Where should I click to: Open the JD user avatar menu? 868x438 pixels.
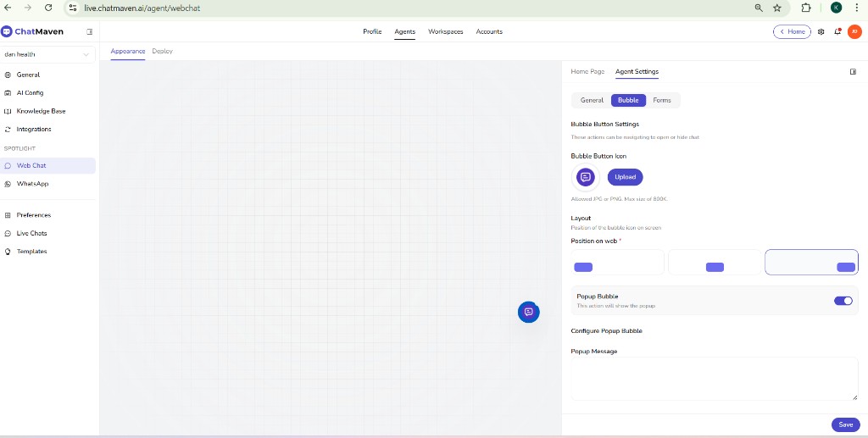[x=854, y=31]
